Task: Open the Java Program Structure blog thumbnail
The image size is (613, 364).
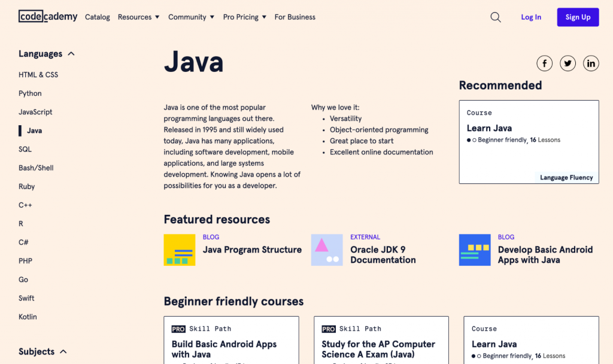Action: coord(179,249)
